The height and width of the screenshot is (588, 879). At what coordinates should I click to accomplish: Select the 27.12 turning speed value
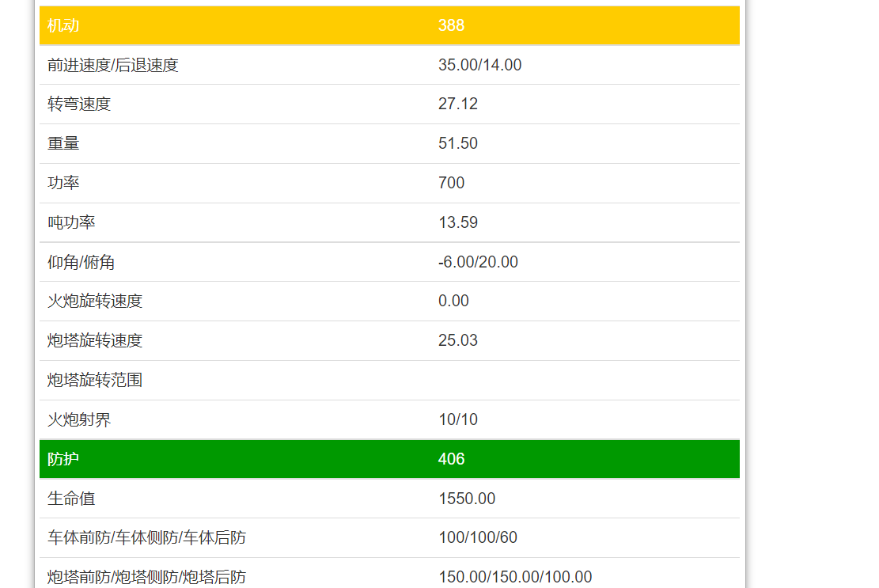[x=458, y=104]
